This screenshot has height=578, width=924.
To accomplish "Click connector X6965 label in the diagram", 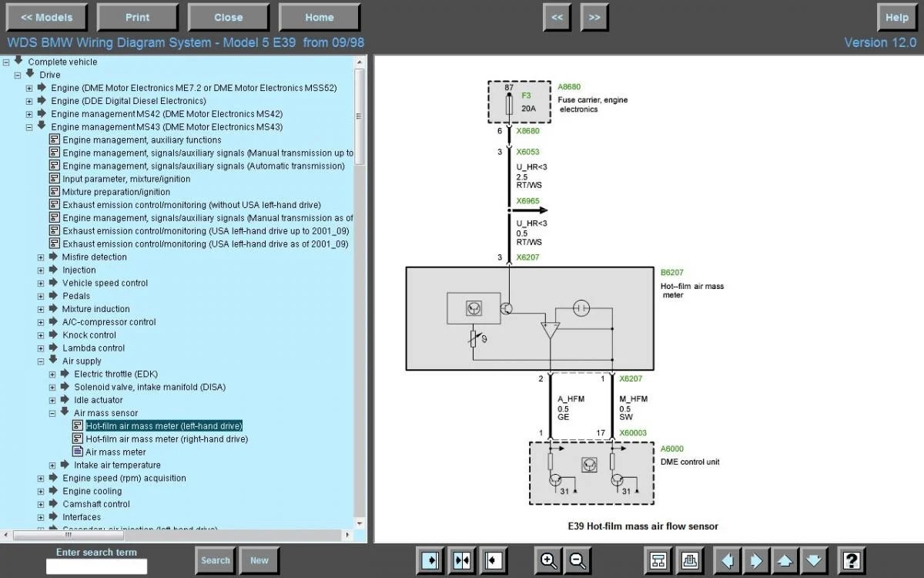I will click(527, 201).
